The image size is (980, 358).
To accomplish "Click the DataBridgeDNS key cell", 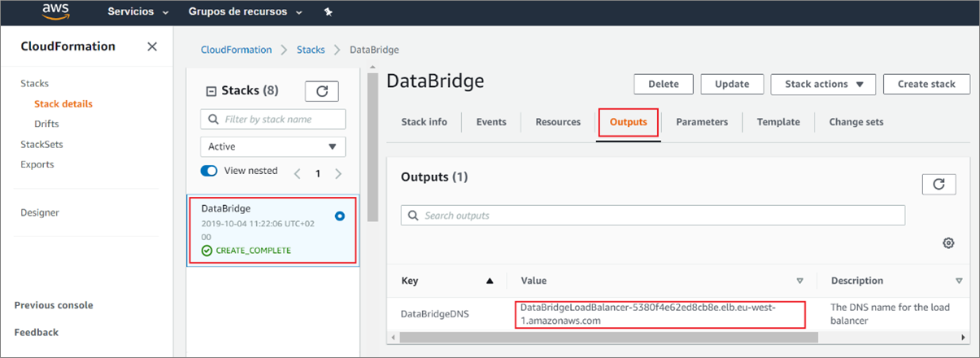I will point(434,313).
